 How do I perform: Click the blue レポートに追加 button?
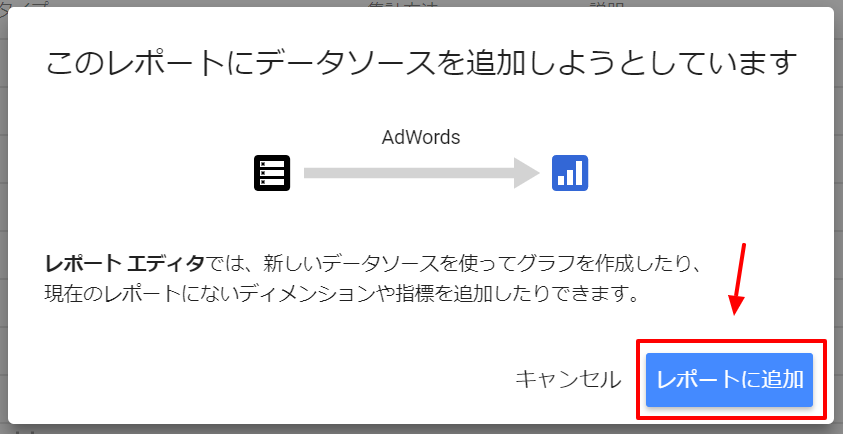pos(729,380)
